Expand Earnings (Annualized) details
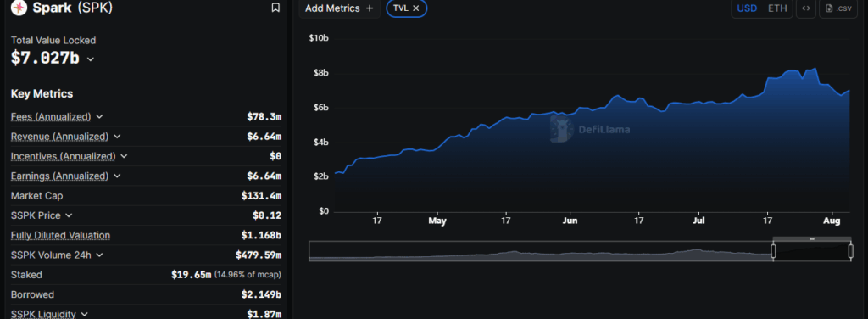Image resolution: width=868 pixels, height=319 pixels. (x=117, y=176)
